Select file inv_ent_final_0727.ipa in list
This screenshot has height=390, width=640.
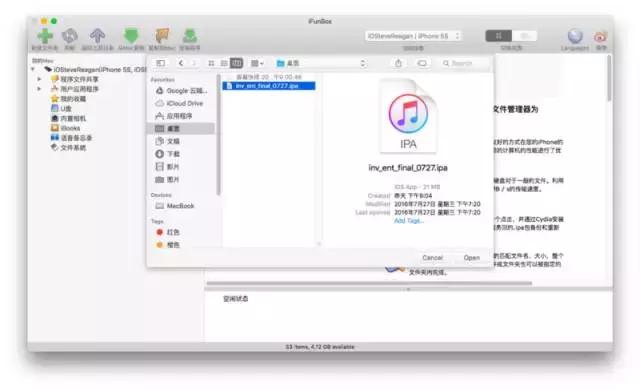click(269, 86)
